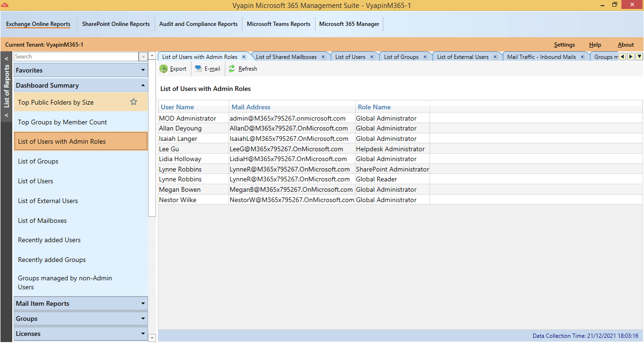
Task: Open Top Public Folders by Size report
Action: pos(81,102)
